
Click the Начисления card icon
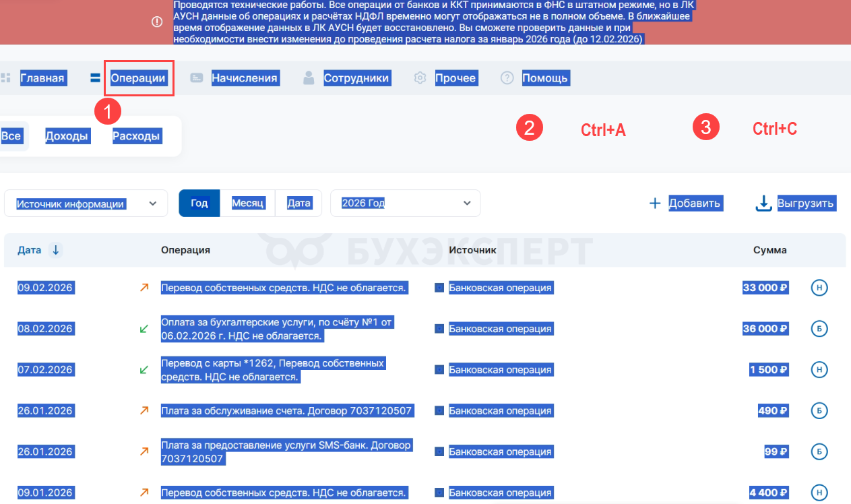tap(196, 78)
